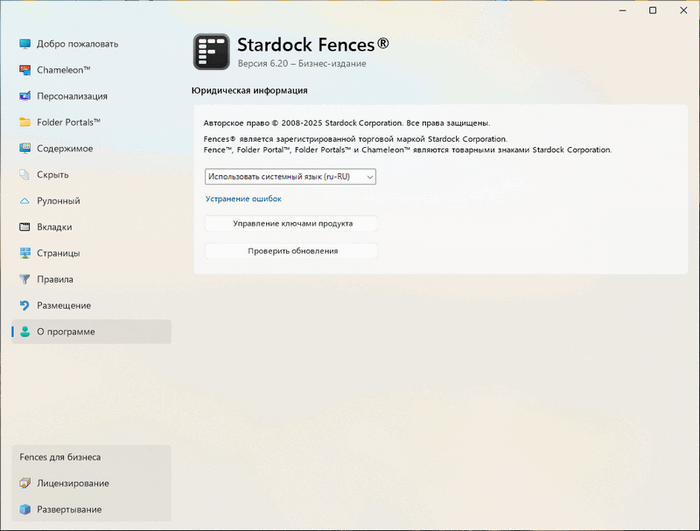Click the Персонализация sidebar icon

[x=26, y=96]
